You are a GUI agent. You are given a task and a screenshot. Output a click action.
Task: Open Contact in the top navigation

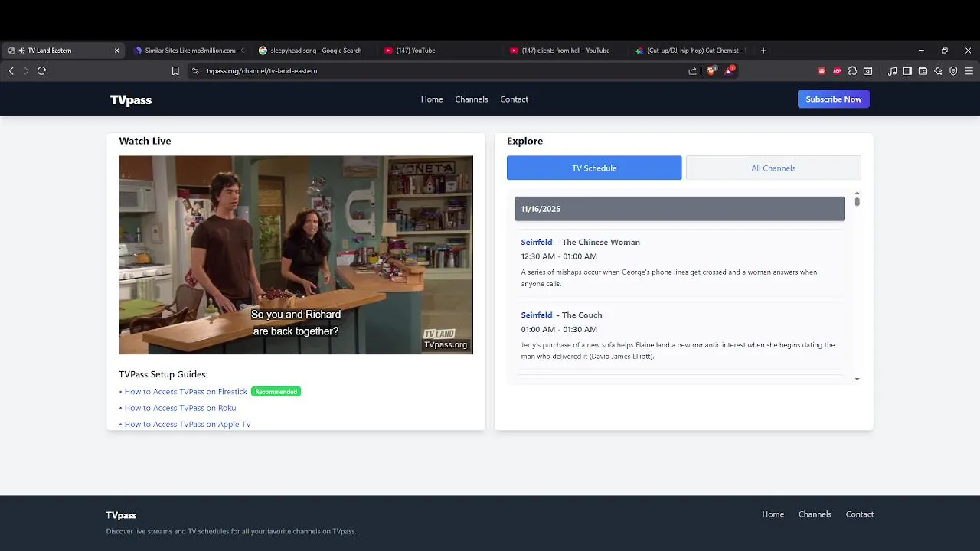point(514,99)
